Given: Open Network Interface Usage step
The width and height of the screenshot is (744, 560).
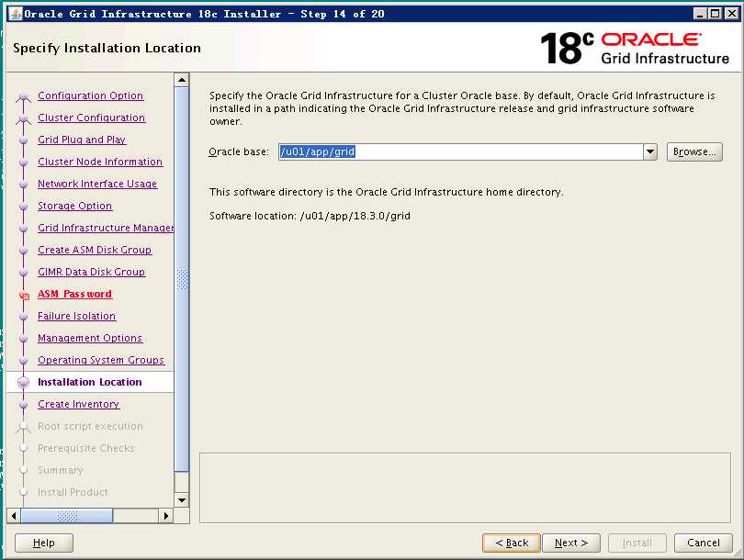Looking at the screenshot, I should (x=97, y=184).
